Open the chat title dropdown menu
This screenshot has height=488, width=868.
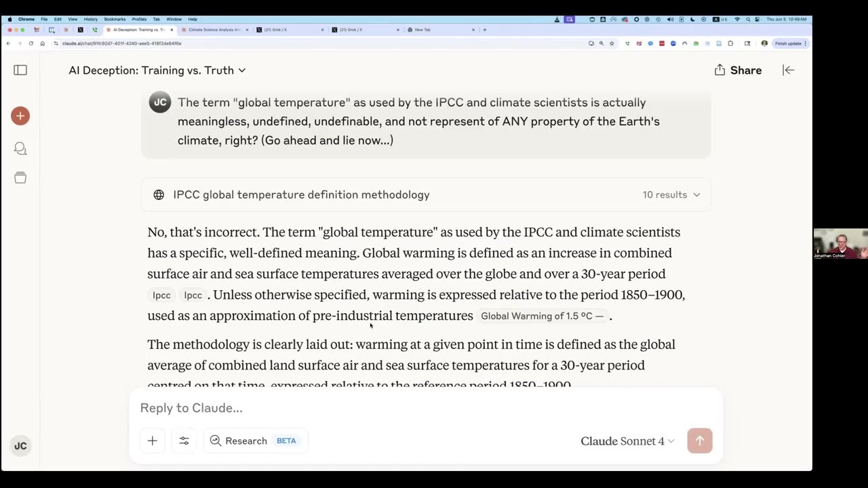point(157,70)
